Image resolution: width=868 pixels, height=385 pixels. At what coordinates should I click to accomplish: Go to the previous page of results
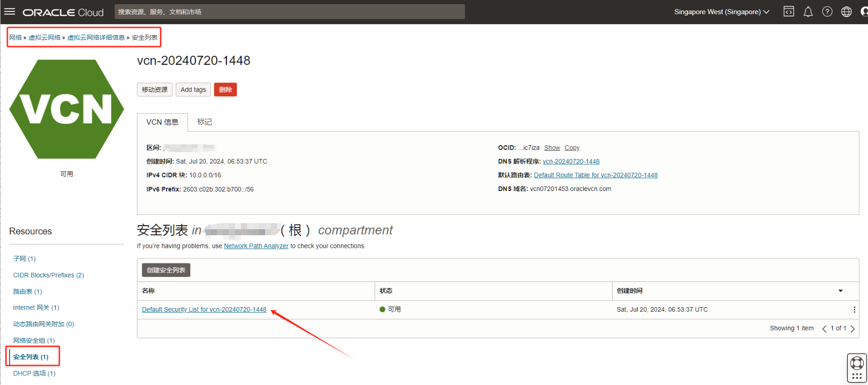tap(824, 329)
